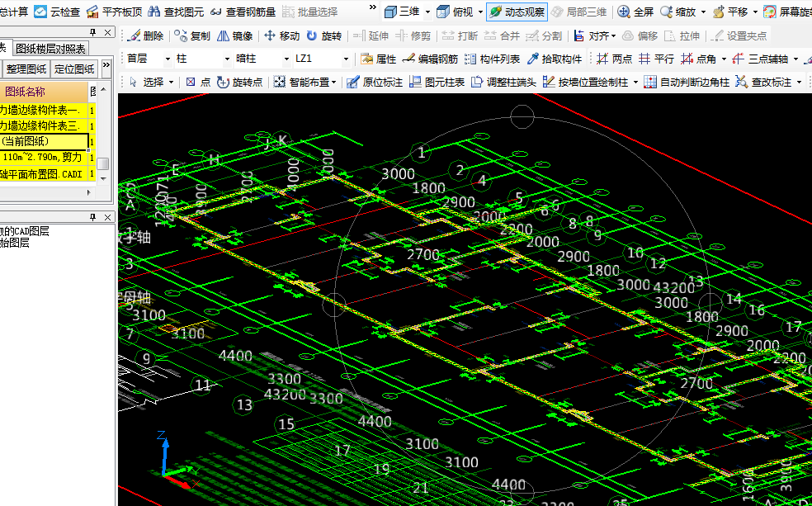This screenshot has width=812, height=506.
Task: Select the 复制 copy tool
Action: [192, 35]
